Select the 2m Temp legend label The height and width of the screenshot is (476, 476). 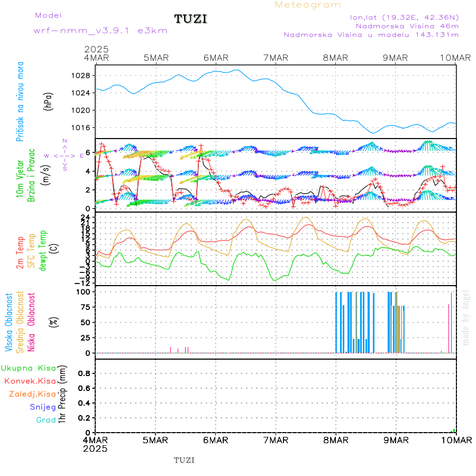pos(20,253)
